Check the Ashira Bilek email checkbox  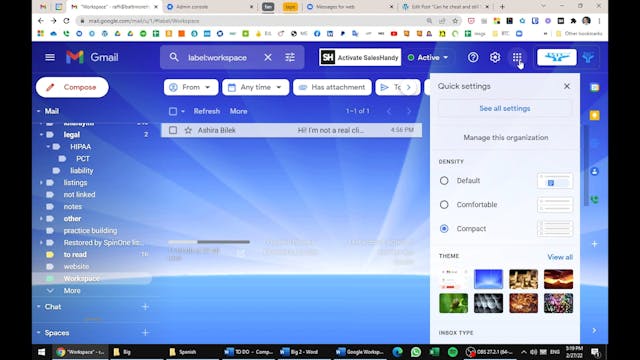click(x=173, y=130)
